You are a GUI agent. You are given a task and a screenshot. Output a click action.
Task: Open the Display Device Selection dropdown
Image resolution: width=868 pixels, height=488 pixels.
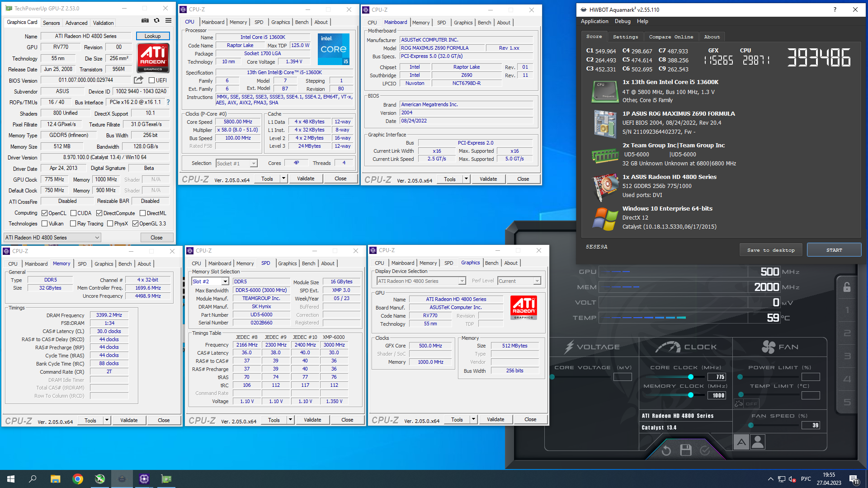pyautogui.click(x=421, y=281)
